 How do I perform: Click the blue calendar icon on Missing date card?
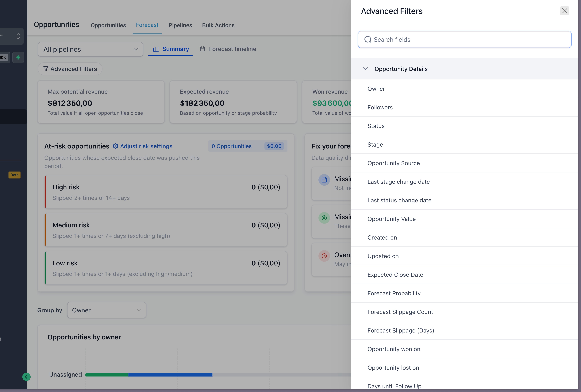click(324, 179)
